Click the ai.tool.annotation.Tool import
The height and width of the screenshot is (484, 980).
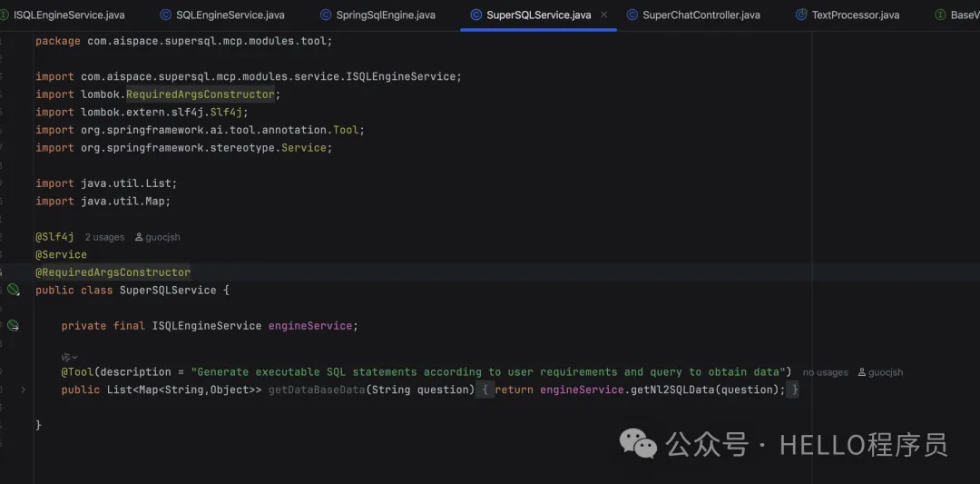coord(200,130)
